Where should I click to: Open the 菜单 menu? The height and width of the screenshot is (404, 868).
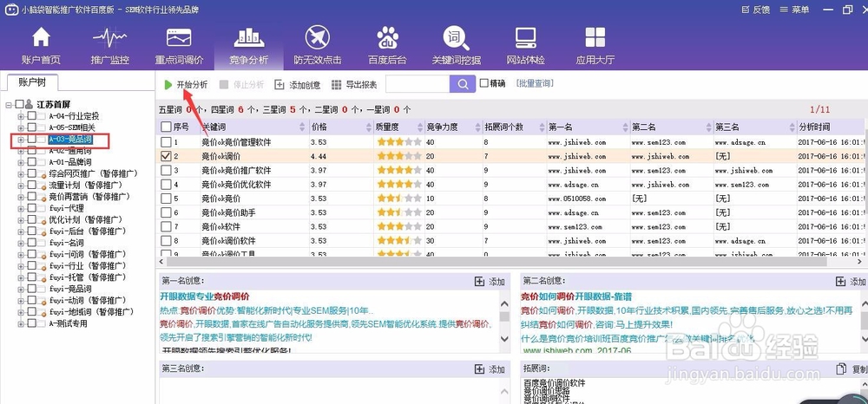tap(794, 10)
